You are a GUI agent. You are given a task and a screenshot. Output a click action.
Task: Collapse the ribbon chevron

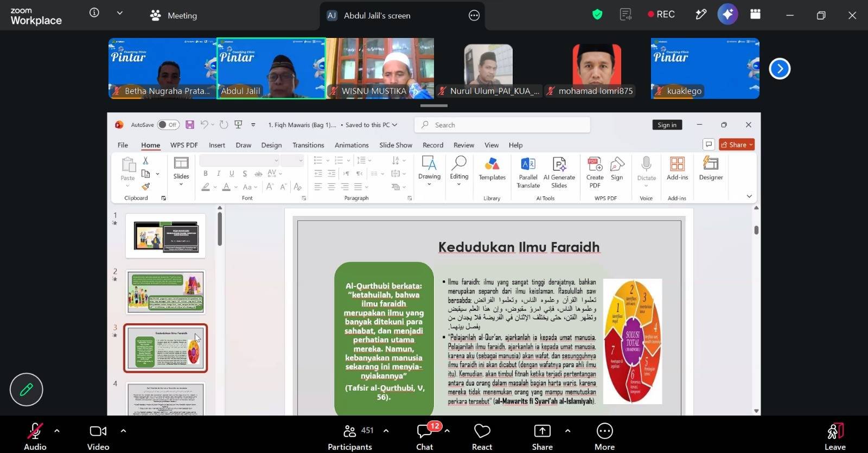click(x=749, y=196)
